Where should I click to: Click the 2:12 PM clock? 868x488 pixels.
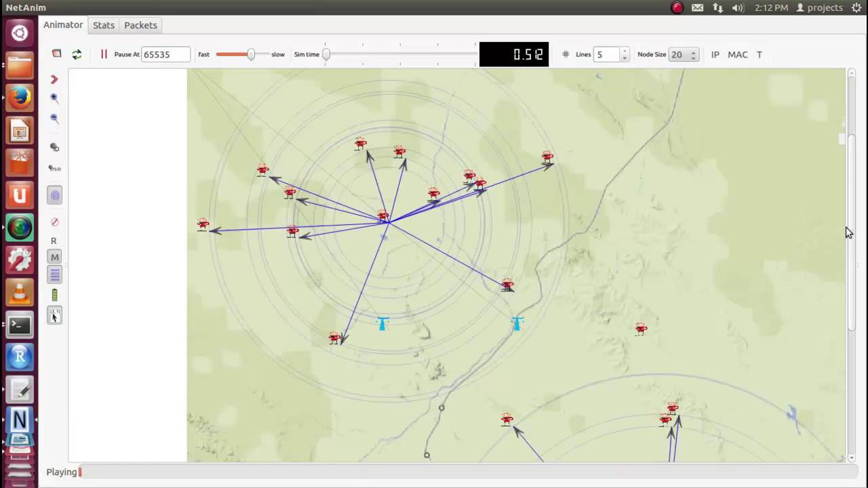pos(771,7)
